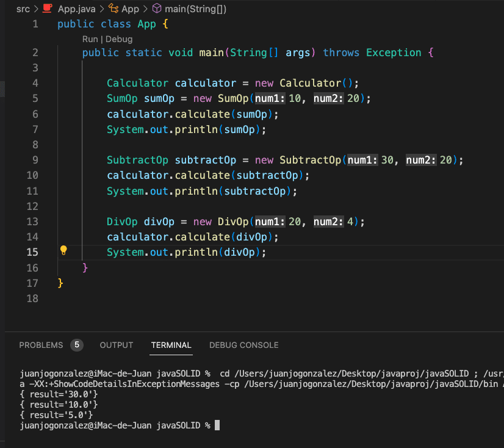Viewport: 504px width, 448px height.
Task: Click the main method cube icon in breadcrumb
Action: click(x=157, y=9)
